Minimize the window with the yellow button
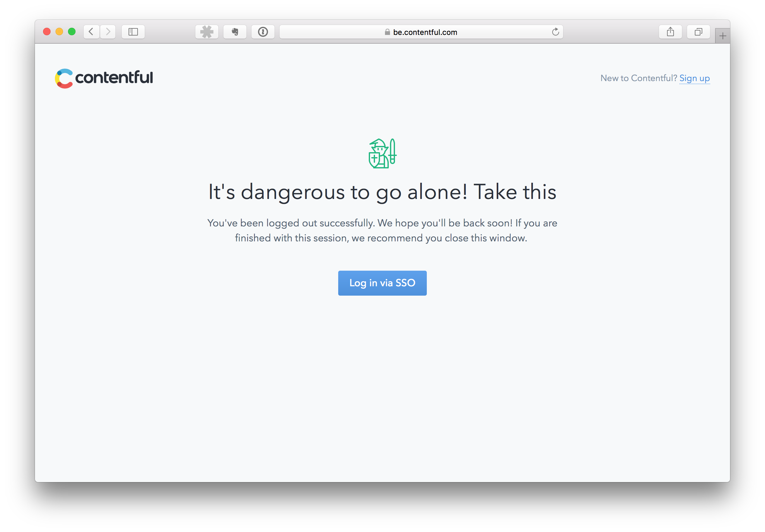Viewport: 765px width, 532px height. (x=59, y=31)
